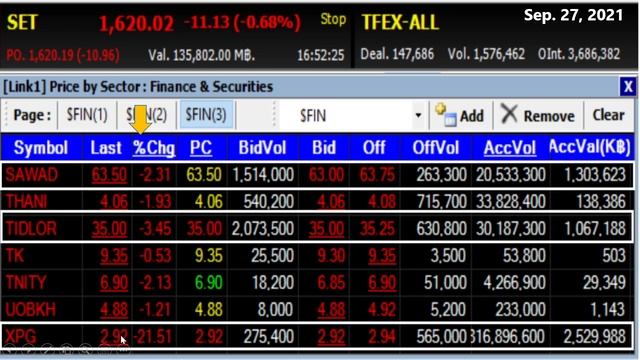Click SAWAD last price 63.50
This screenshot has height=360, width=640.
[109, 175]
